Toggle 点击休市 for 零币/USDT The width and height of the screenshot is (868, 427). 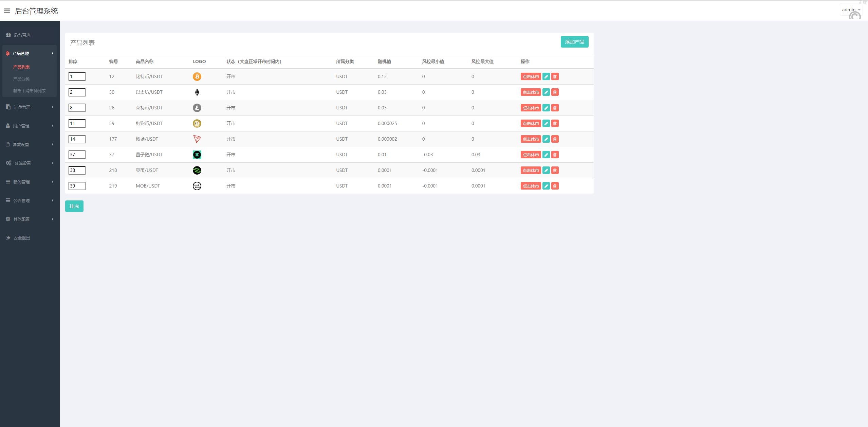pos(530,170)
